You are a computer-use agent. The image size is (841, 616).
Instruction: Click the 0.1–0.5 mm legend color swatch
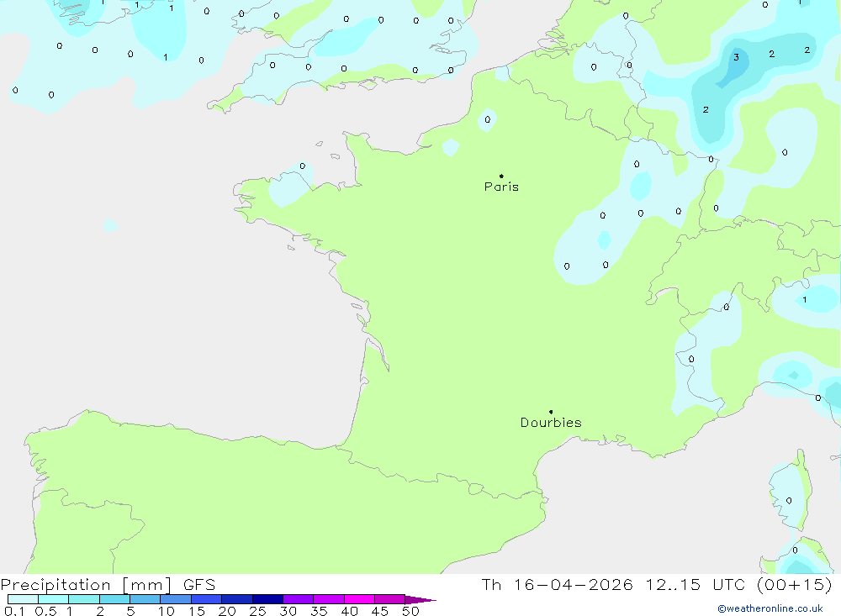pos(23,599)
